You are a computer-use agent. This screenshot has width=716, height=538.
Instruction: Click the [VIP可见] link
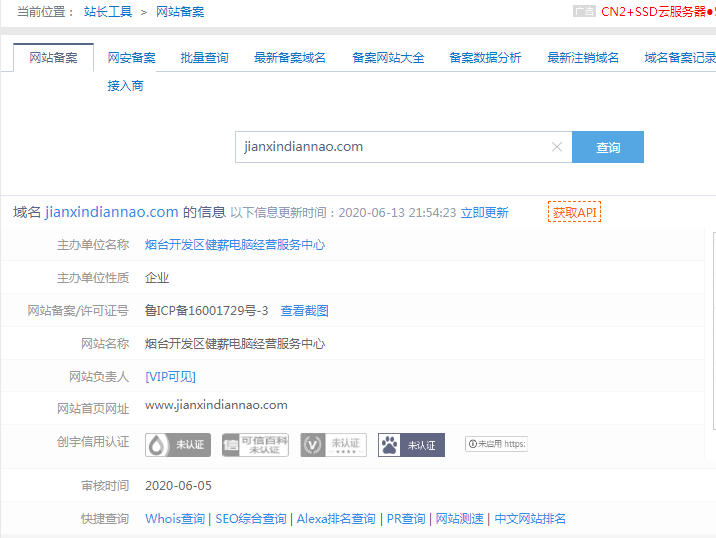pyautogui.click(x=170, y=377)
